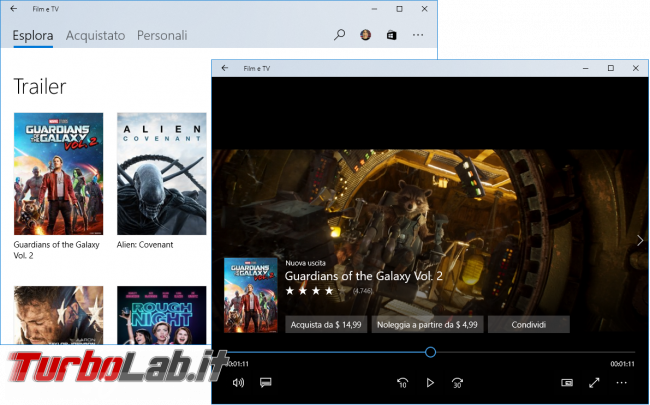Click the 'Nuova uscita' label
Viewport: 650px width, 405px height.
click(x=306, y=263)
